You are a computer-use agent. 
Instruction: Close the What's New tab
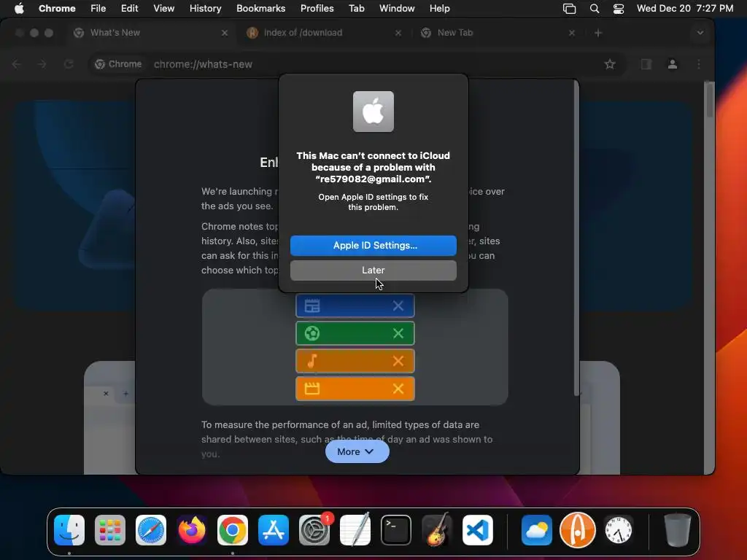click(x=225, y=33)
